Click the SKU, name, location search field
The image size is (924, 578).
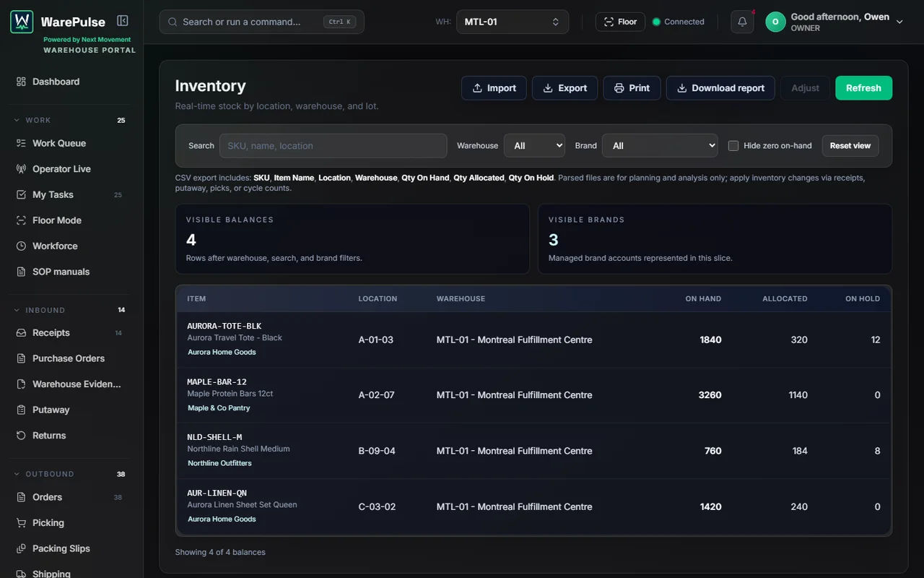pyautogui.click(x=334, y=146)
